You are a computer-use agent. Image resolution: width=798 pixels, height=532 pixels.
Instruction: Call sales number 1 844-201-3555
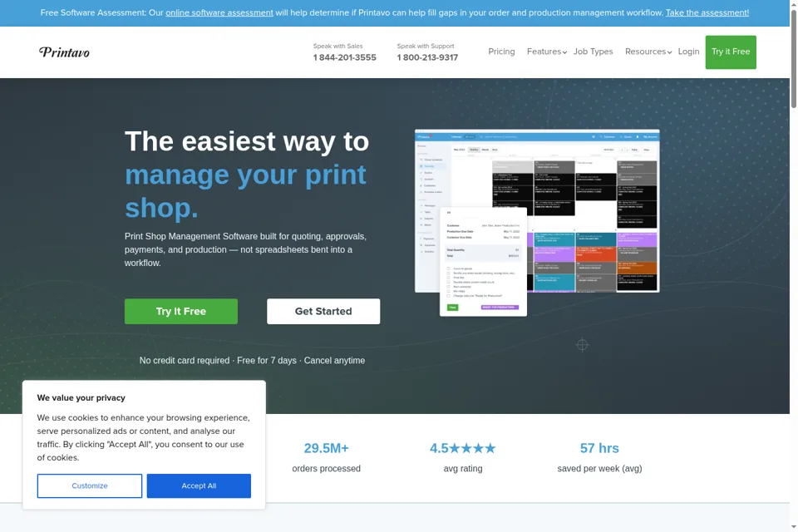[344, 57]
